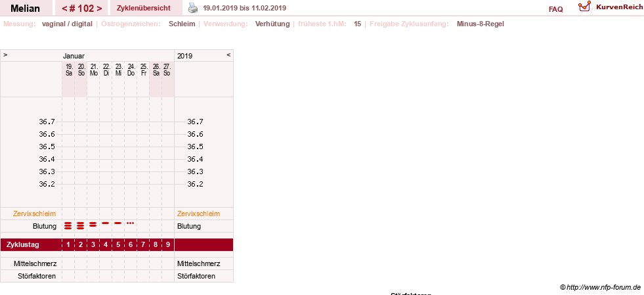Click heavy bleeding mark on cycle day 1

point(68,225)
